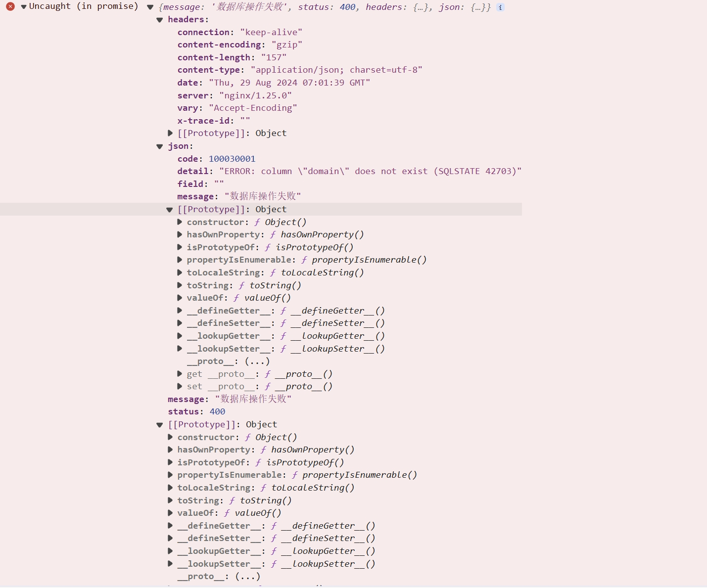Collapse the json object
This screenshot has height=588, width=707.
click(x=160, y=147)
